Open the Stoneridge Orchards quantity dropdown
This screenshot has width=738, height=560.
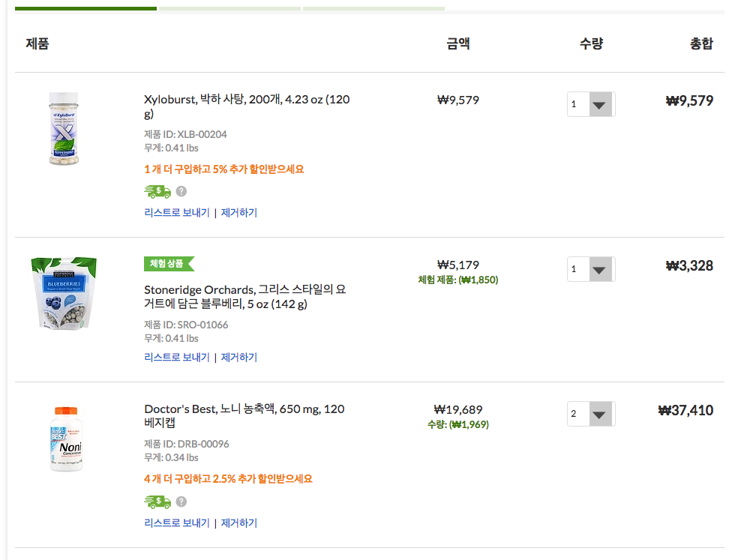point(591,269)
